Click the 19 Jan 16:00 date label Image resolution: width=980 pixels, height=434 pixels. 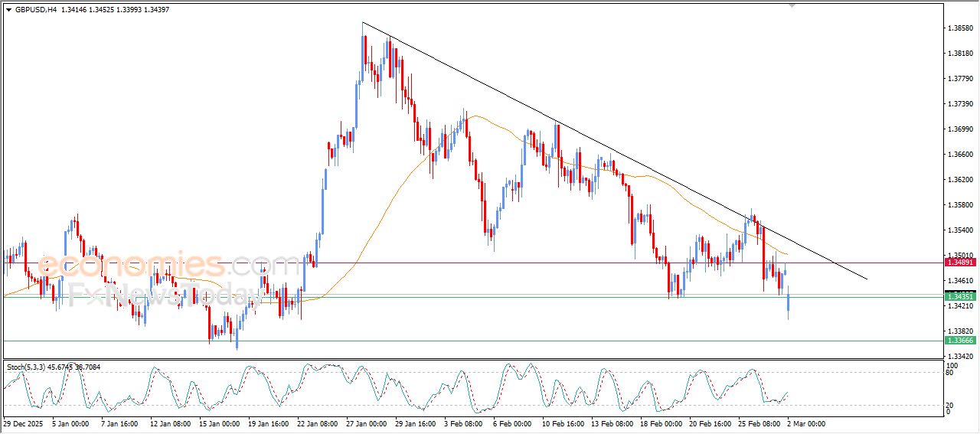(x=267, y=423)
